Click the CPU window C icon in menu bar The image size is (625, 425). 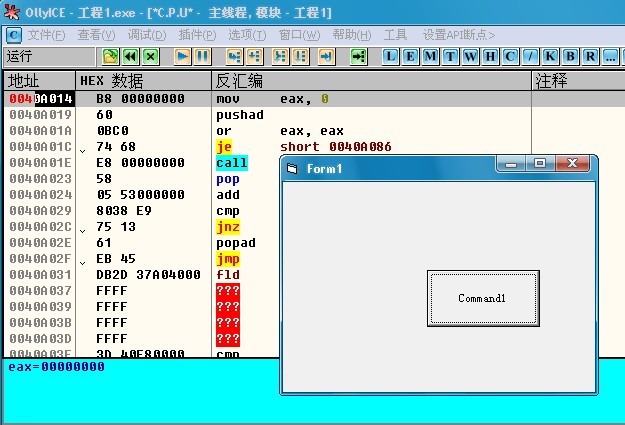[x=14, y=35]
